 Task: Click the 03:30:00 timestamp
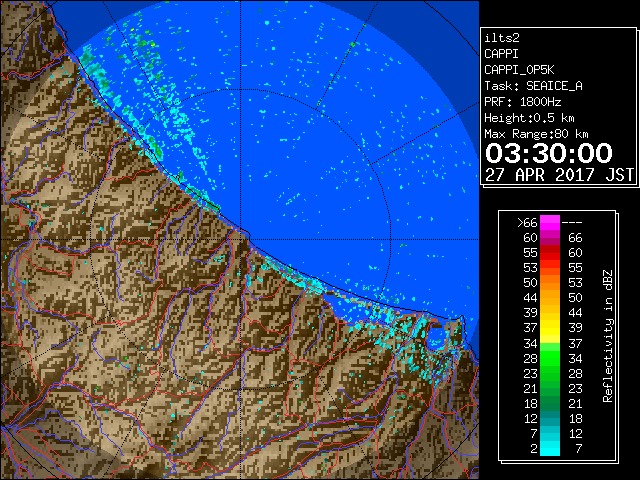click(549, 153)
